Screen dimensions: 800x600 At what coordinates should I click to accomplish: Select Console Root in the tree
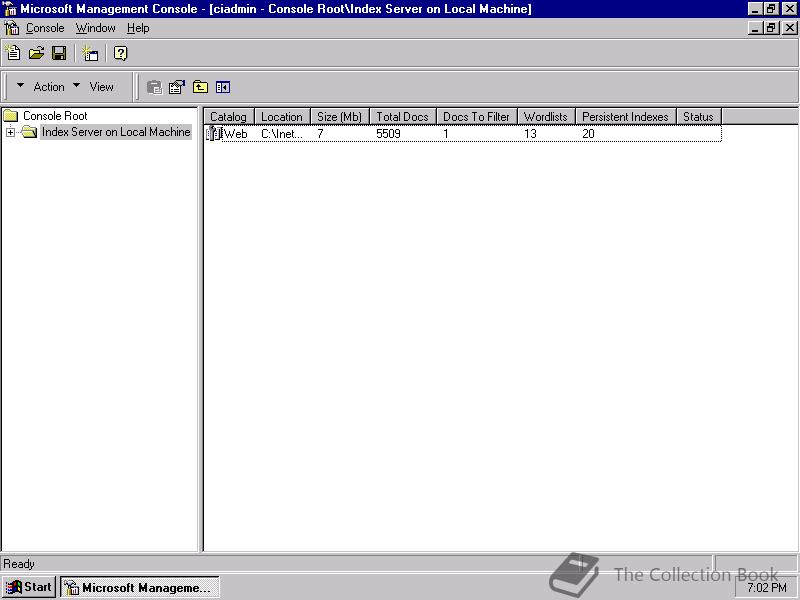pos(55,116)
